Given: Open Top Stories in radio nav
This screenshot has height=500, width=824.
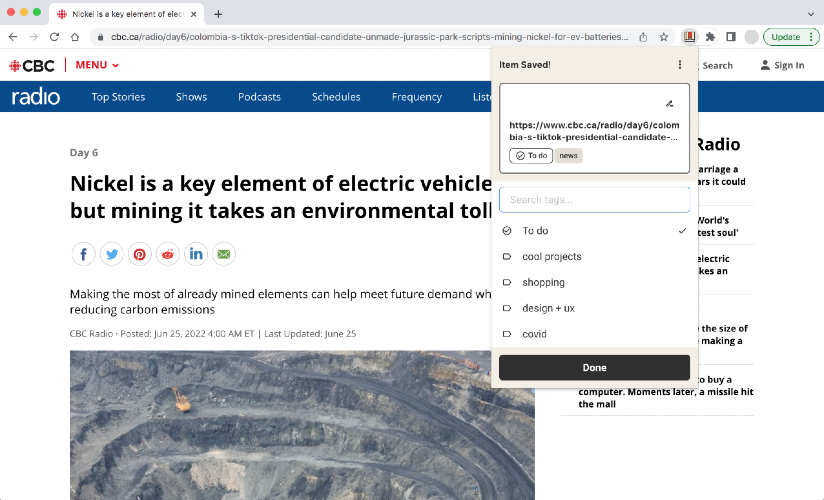Looking at the screenshot, I should pos(118,97).
